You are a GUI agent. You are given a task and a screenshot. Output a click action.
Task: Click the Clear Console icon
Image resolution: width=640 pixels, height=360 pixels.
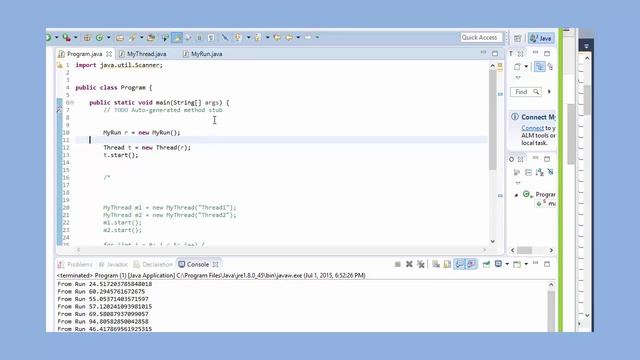click(436, 264)
